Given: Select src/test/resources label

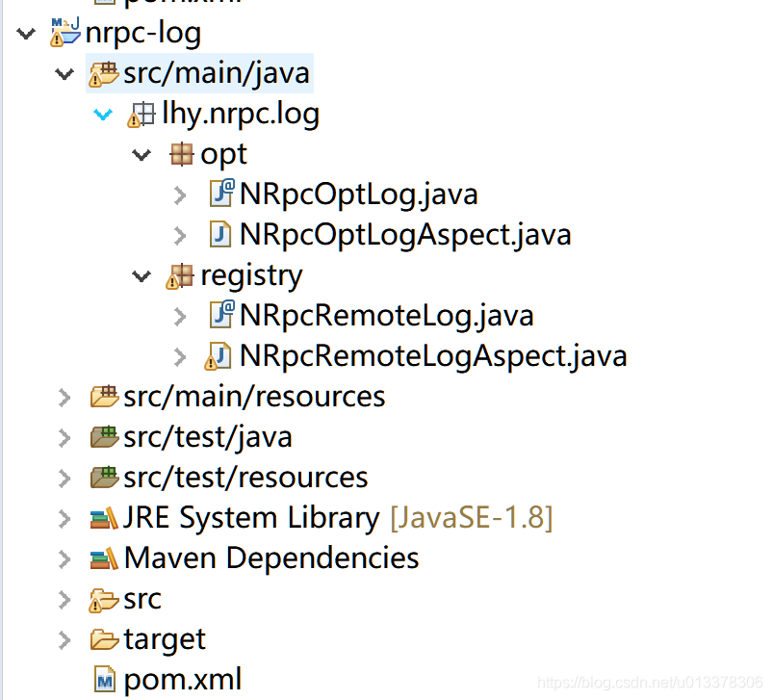Looking at the screenshot, I should pyautogui.click(x=245, y=478).
